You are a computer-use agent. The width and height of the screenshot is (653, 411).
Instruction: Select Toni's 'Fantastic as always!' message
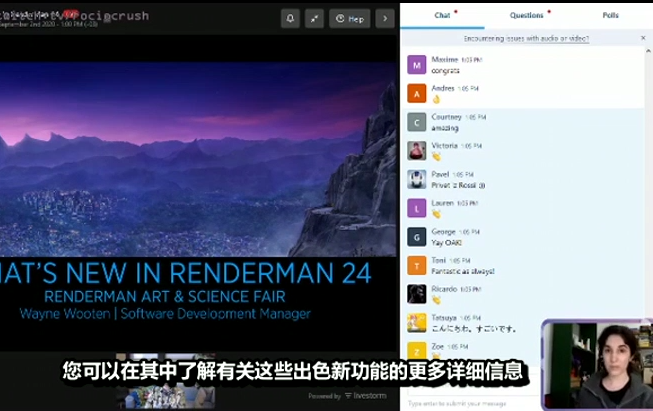point(463,272)
